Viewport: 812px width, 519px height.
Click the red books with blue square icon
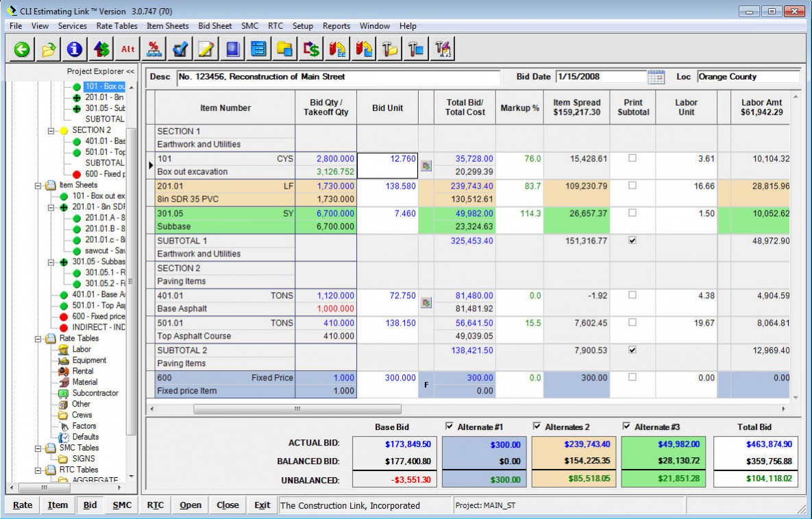pyautogui.click(x=364, y=49)
